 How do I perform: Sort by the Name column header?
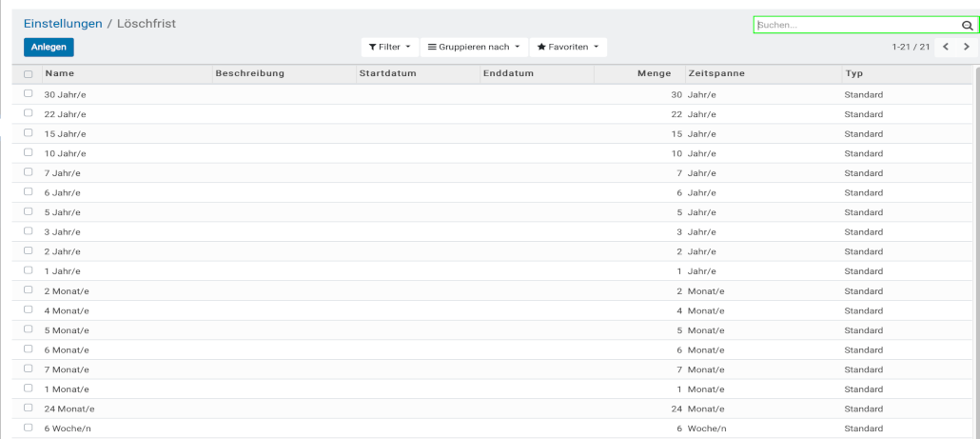(60, 73)
